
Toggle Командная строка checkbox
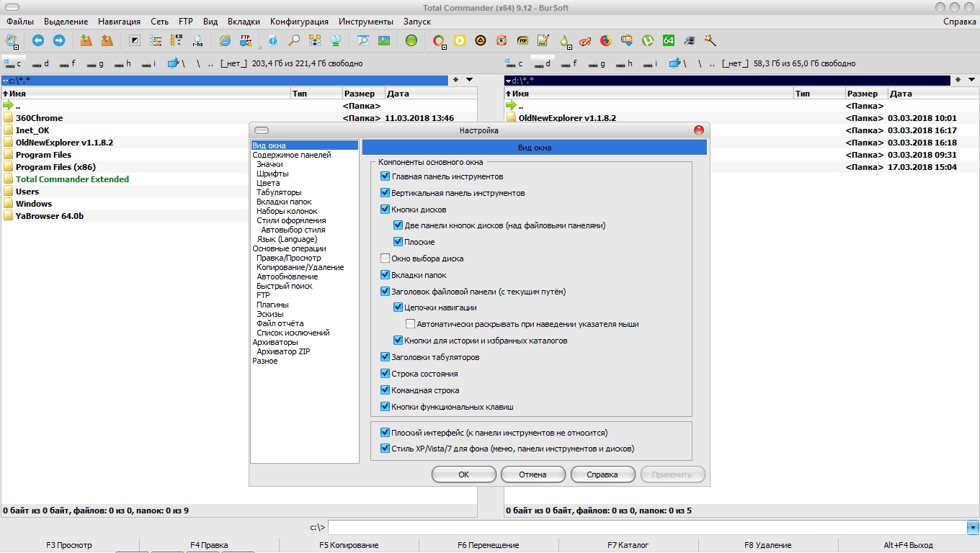[385, 390]
